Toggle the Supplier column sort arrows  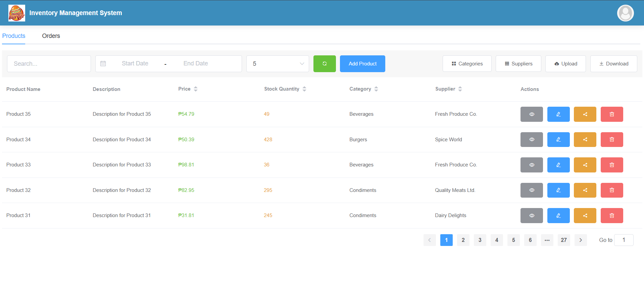tap(460, 89)
